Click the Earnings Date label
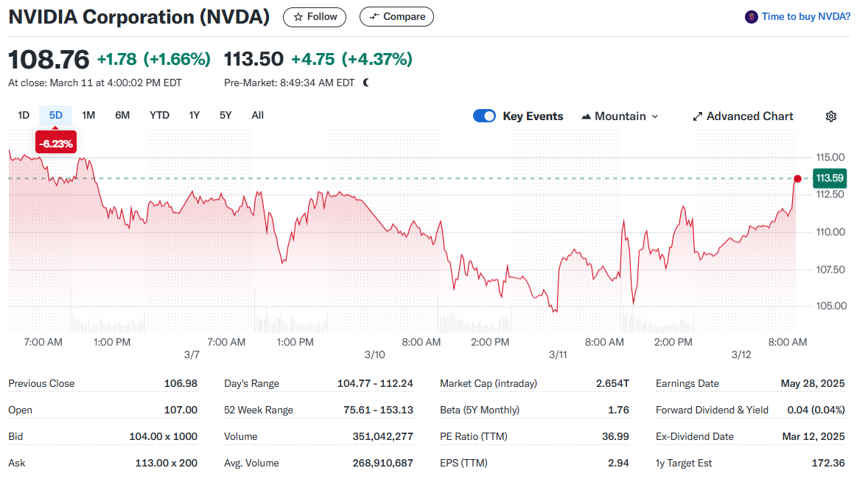This screenshot has height=479, width=868. coord(687,383)
